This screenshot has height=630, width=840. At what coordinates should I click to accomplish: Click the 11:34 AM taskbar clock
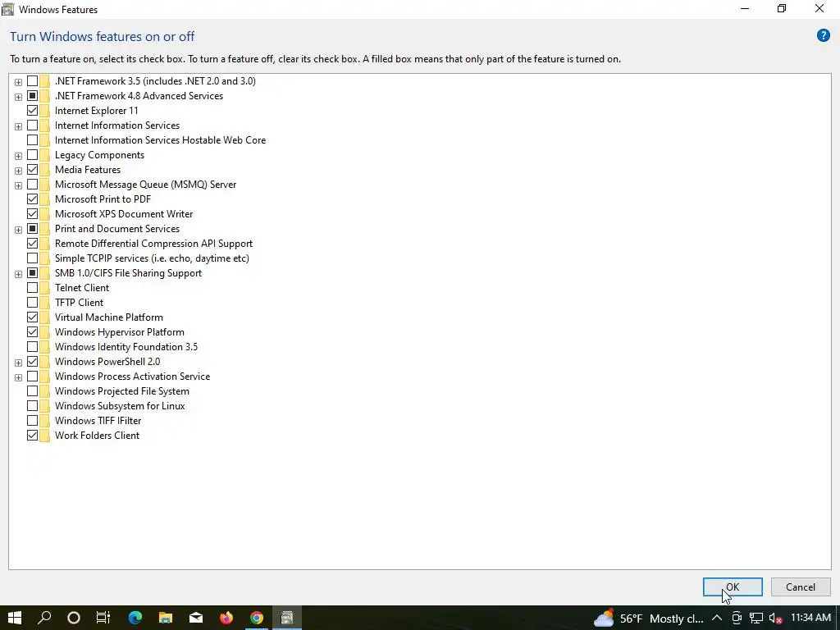(810, 619)
